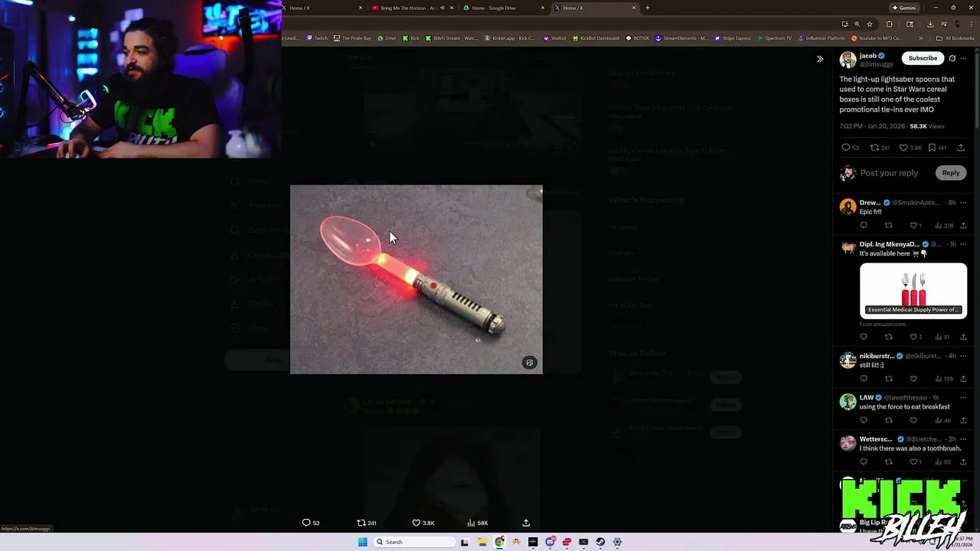Subscribe to jacob's account
The image size is (980, 551).
coord(923,58)
